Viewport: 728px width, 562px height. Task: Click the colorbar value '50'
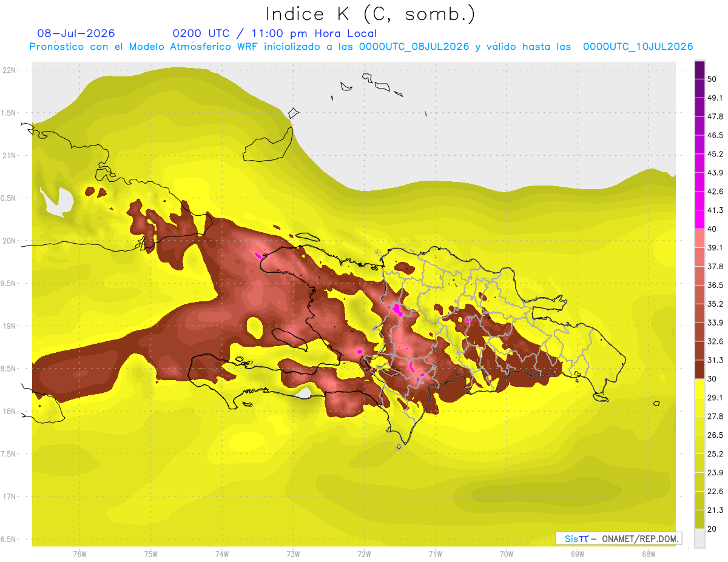point(713,79)
